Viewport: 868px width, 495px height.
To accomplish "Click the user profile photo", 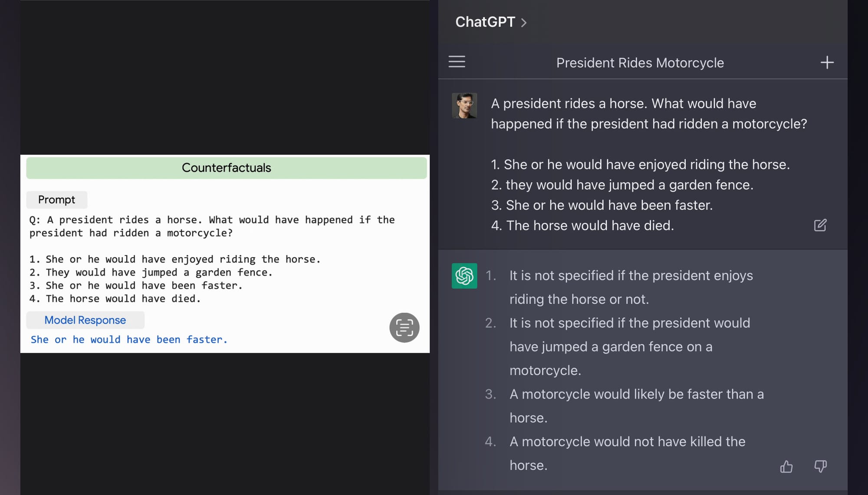I will click(464, 105).
